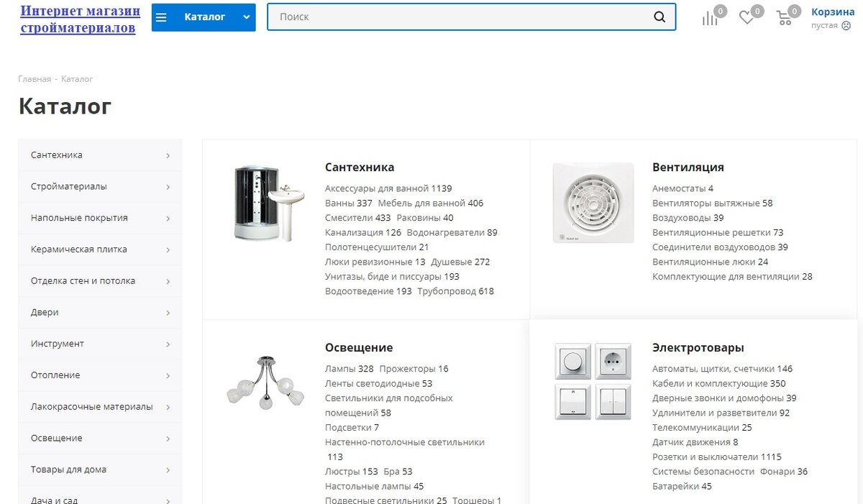Open Розетки и выключатели 1115
Screen dimensions: 863x504
[717, 457]
